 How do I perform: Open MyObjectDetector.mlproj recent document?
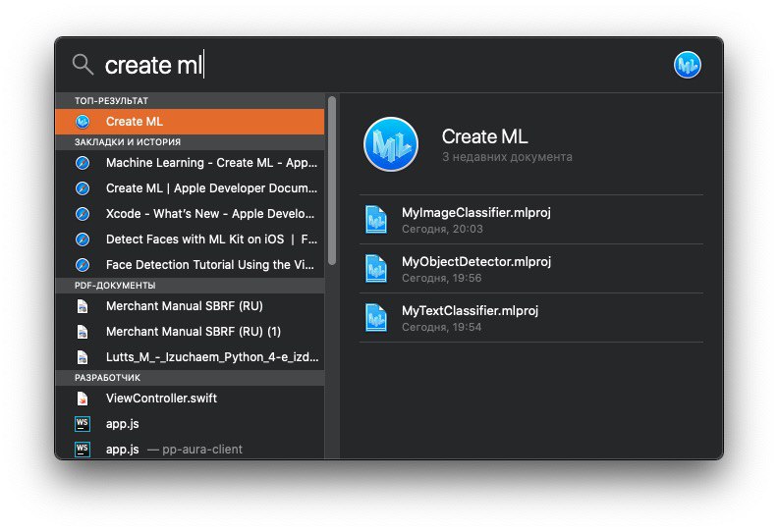pyautogui.click(x=530, y=269)
